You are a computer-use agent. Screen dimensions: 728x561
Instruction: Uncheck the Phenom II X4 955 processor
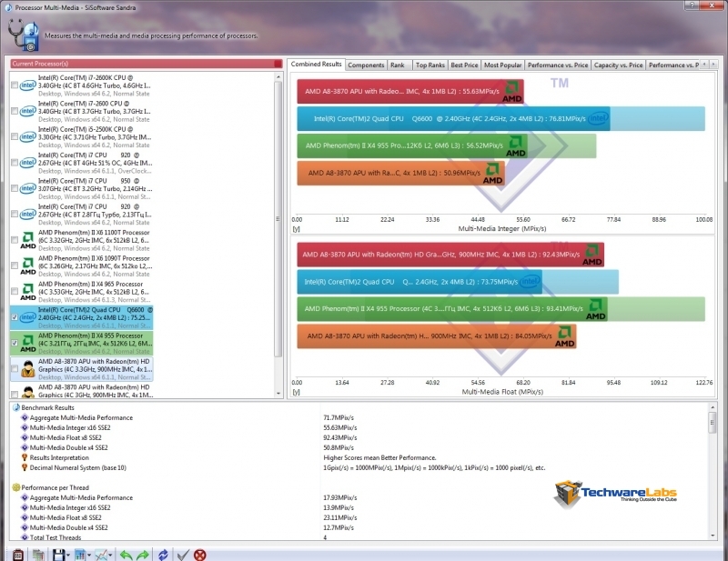(x=15, y=343)
